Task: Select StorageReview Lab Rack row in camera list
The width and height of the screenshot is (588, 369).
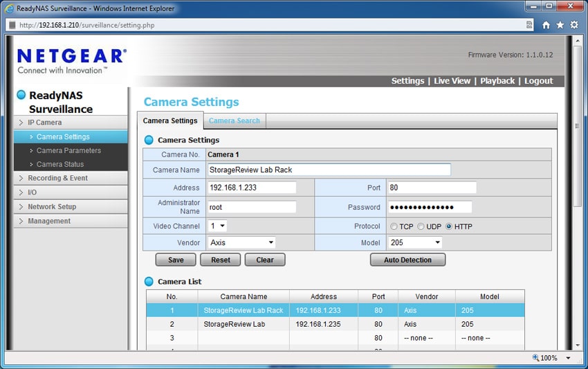Action: click(336, 310)
